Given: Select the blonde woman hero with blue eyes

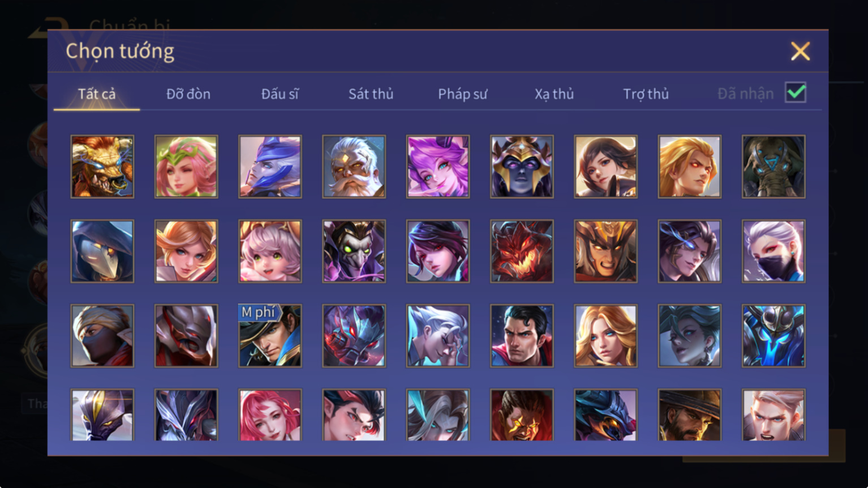Looking at the screenshot, I should point(605,336).
